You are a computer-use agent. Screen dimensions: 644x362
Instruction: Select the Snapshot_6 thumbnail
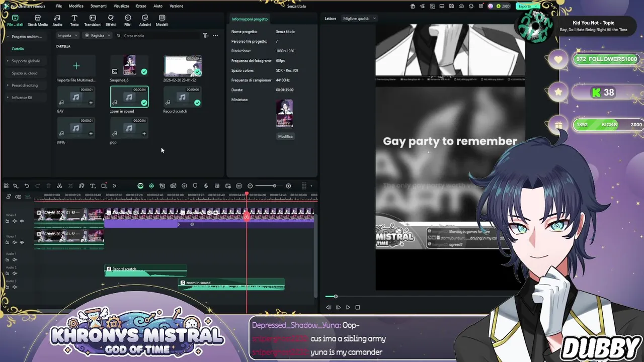click(x=129, y=66)
